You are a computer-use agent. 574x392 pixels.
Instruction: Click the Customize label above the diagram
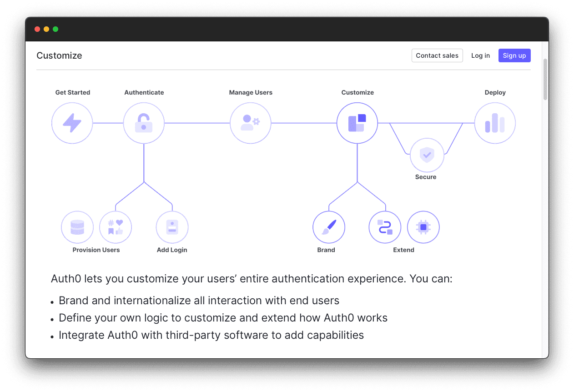pos(357,92)
